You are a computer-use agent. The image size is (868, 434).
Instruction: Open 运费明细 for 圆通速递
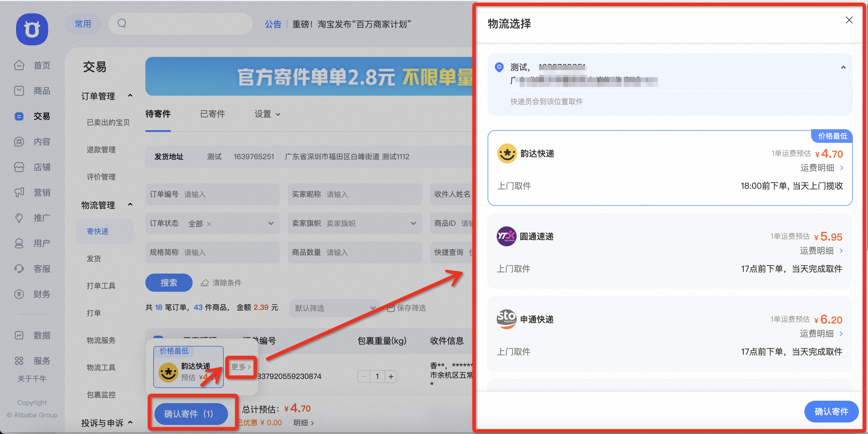pyautogui.click(x=821, y=251)
